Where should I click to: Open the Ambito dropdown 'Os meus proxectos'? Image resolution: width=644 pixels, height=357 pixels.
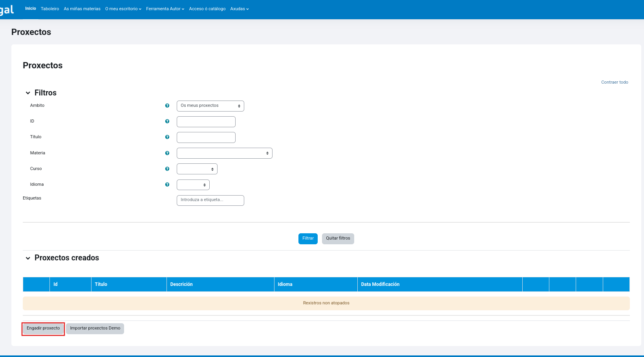pos(210,106)
